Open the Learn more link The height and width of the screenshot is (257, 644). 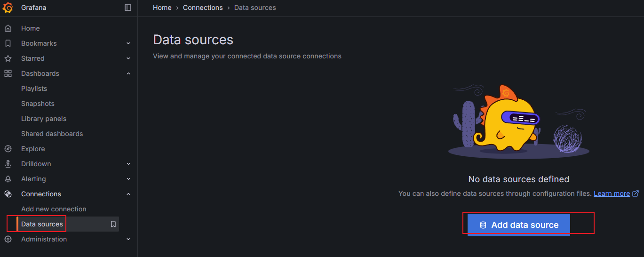(x=612, y=193)
